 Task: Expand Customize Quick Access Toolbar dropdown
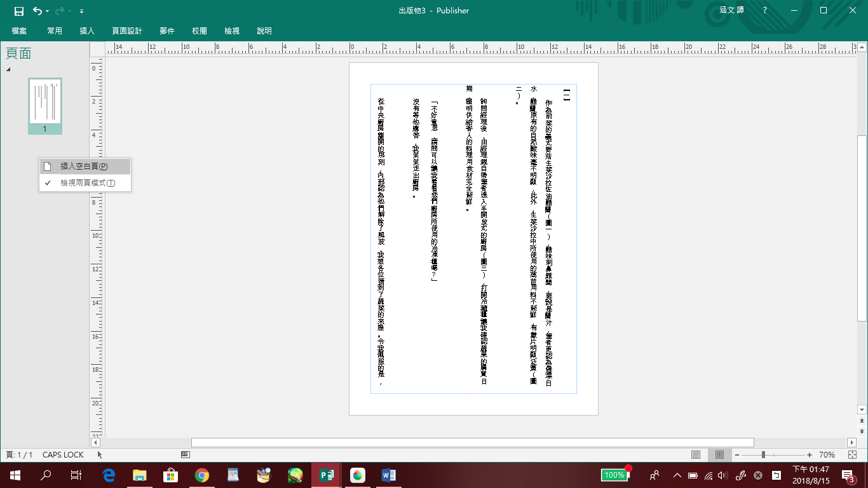[82, 11]
